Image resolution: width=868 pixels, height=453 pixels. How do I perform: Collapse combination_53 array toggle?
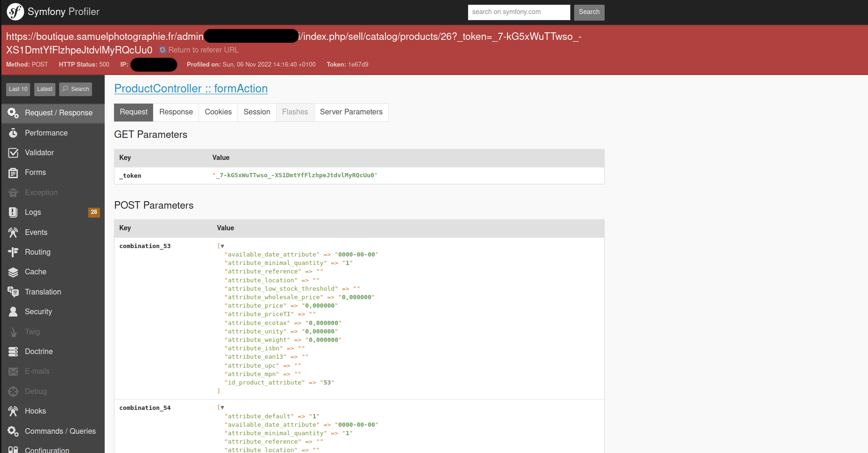click(222, 246)
